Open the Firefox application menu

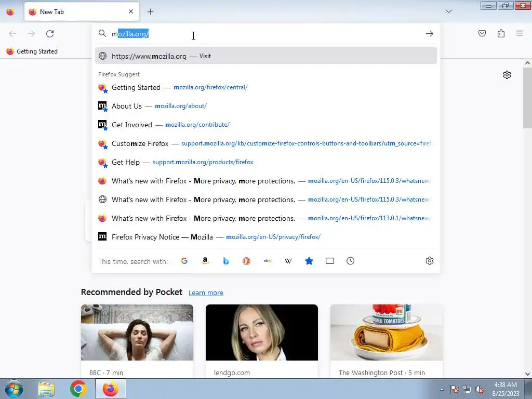[520, 33]
